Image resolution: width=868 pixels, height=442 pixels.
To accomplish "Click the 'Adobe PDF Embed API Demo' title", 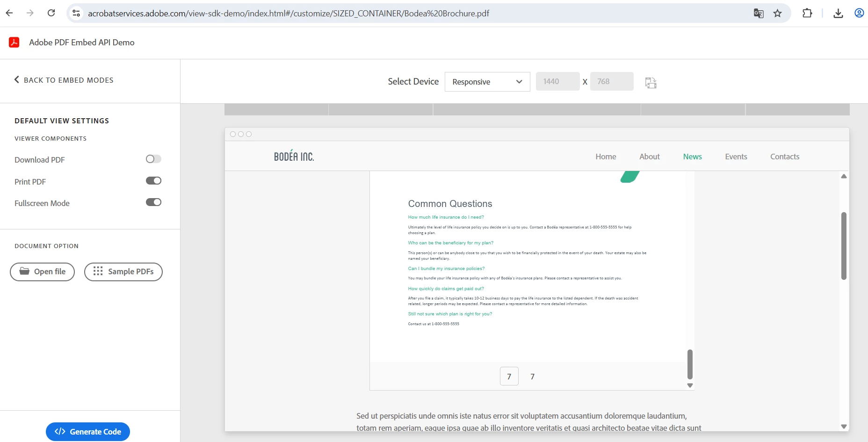I will pos(82,43).
